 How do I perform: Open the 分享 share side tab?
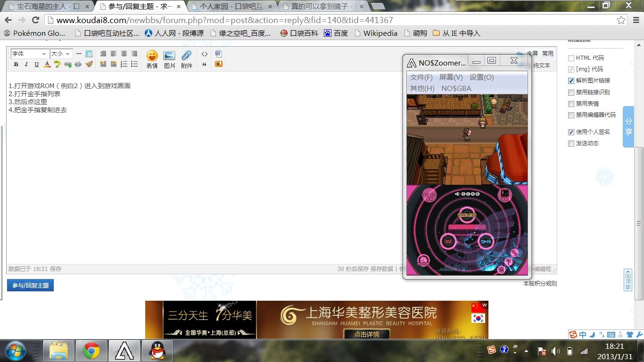pyautogui.click(x=628, y=127)
